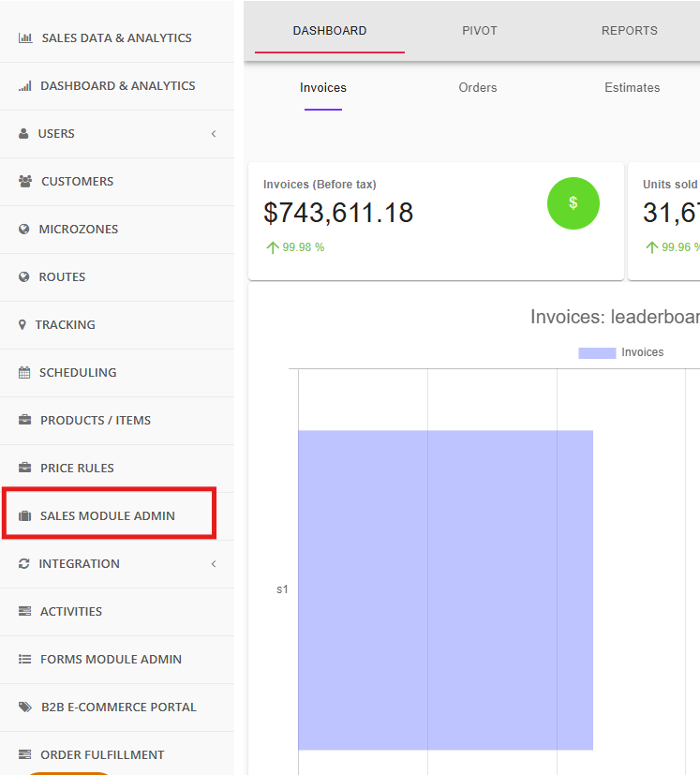The width and height of the screenshot is (700, 775).
Task: Click the up arrow beside 99.96 %
Action: (x=652, y=247)
